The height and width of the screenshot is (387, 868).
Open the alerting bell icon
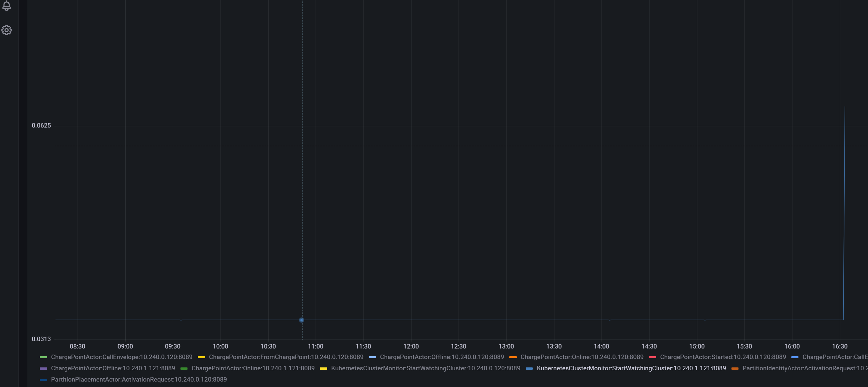[6, 6]
